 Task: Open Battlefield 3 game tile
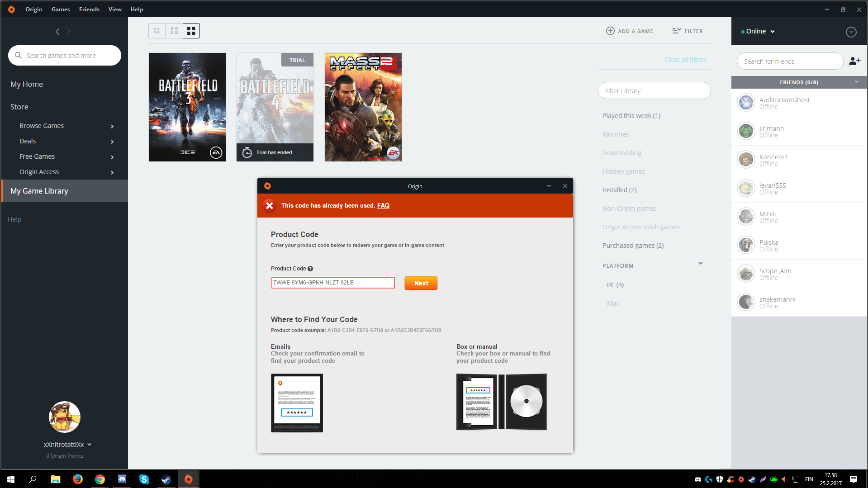pos(187,107)
